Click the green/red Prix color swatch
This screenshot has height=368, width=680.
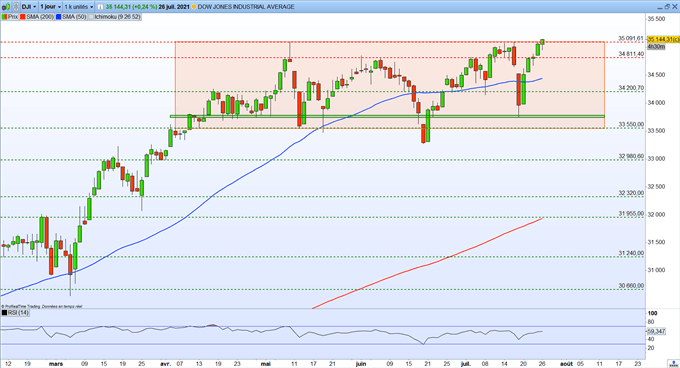click(4, 17)
